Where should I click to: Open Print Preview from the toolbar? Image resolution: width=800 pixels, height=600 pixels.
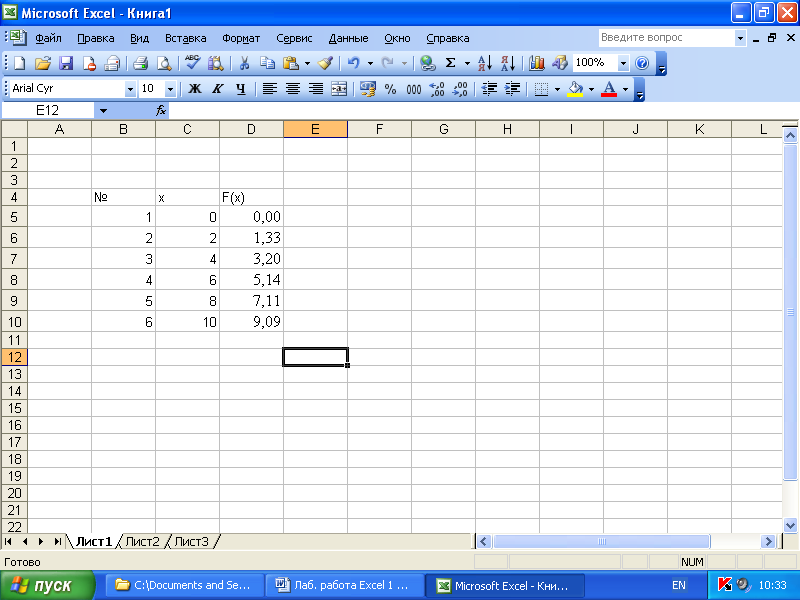(164, 63)
